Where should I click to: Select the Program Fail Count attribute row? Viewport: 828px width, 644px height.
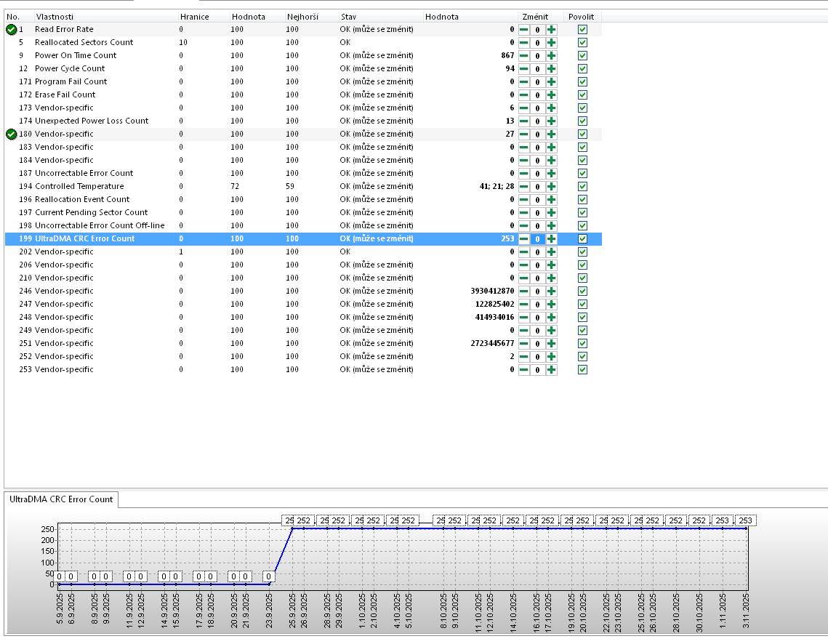click(x=71, y=82)
